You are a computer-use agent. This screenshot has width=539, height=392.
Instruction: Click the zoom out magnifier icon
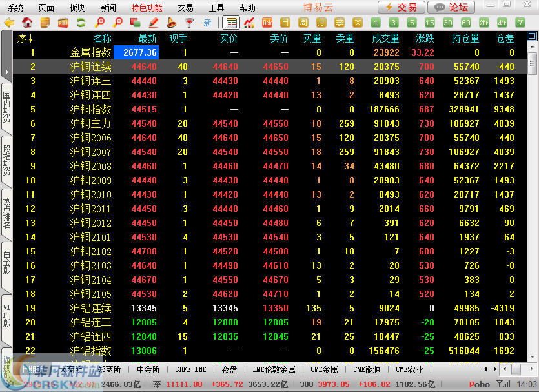(117, 23)
